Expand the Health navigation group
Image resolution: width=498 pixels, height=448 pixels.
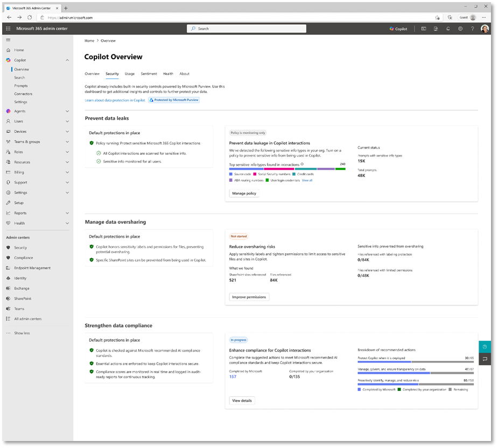tap(67, 223)
